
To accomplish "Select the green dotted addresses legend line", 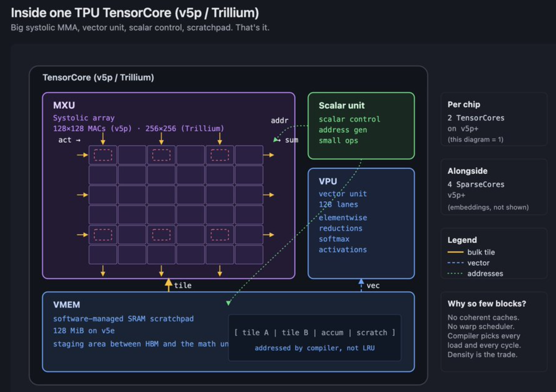I will pyautogui.click(x=455, y=274).
